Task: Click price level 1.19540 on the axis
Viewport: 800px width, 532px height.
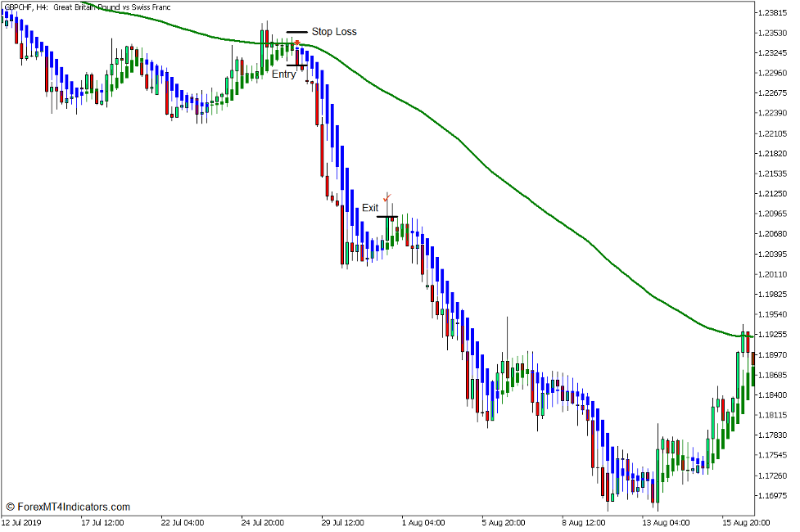Action: click(772, 314)
